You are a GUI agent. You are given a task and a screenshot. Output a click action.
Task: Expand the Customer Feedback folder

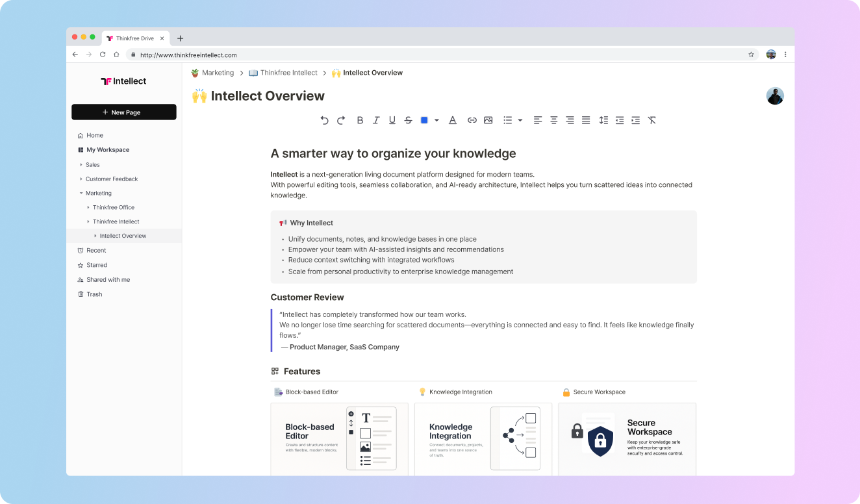coord(81,179)
